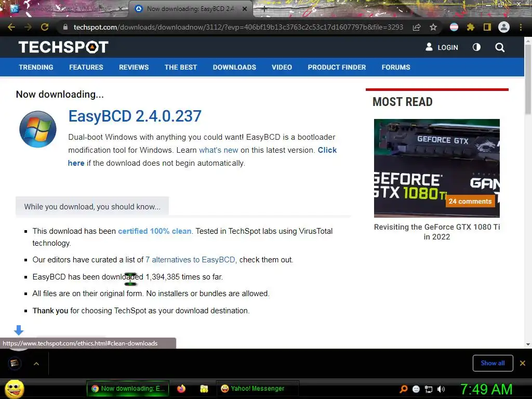Open THE BEST nav item
Screen dimensions: 532x399
coord(181,67)
